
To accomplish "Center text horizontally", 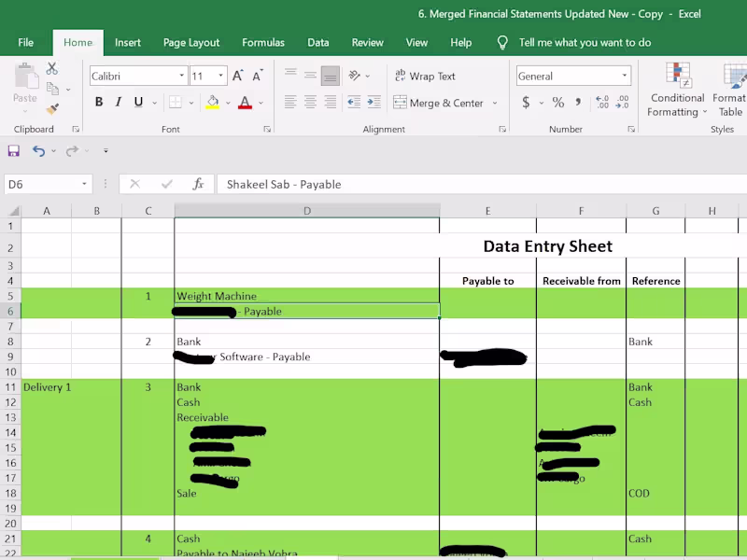I will (310, 102).
